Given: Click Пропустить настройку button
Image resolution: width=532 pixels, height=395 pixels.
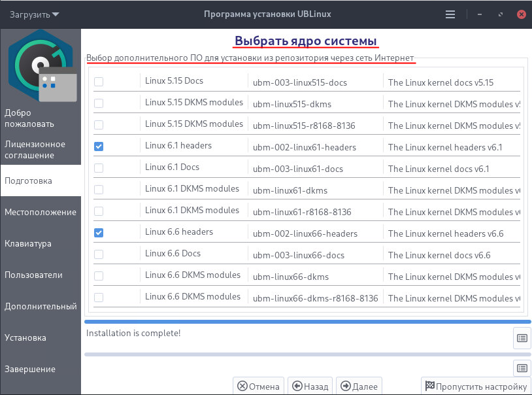Looking at the screenshot, I should click(x=476, y=386).
